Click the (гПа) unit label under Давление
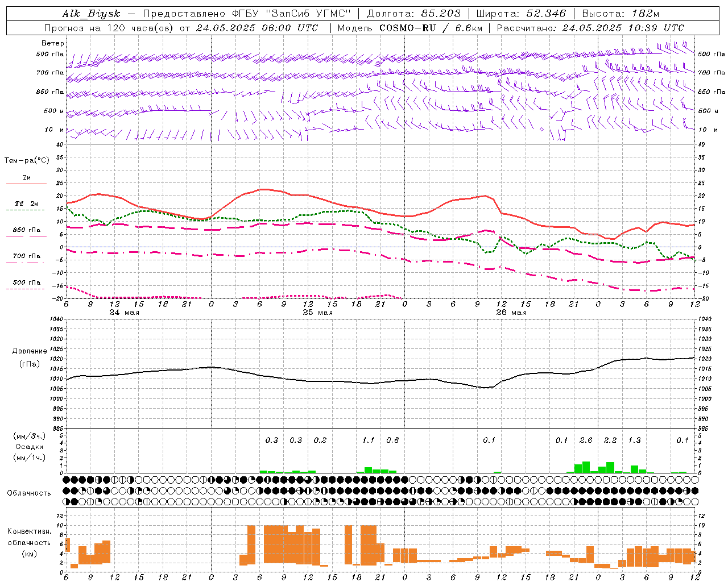 click(29, 364)
